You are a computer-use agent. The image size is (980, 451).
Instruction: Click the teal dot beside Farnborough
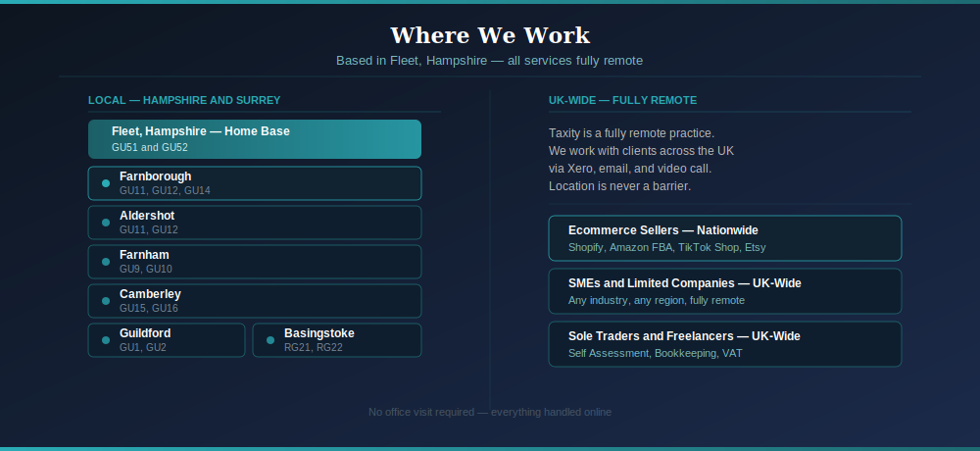click(x=106, y=183)
